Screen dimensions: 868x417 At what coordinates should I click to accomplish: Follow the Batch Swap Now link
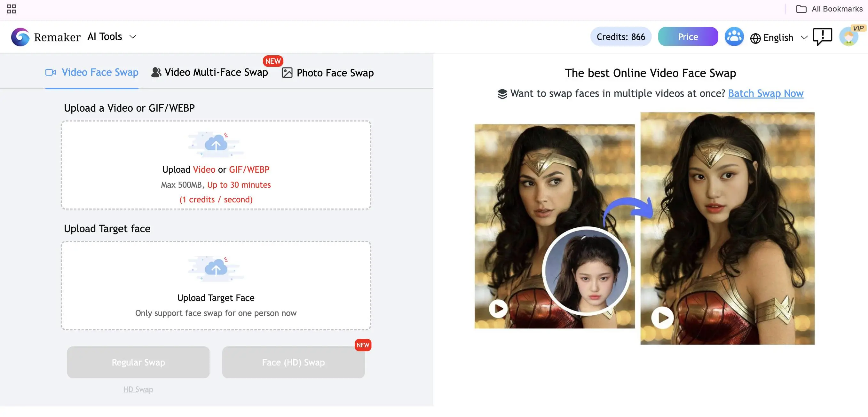pyautogui.click(x=766, y=93)
